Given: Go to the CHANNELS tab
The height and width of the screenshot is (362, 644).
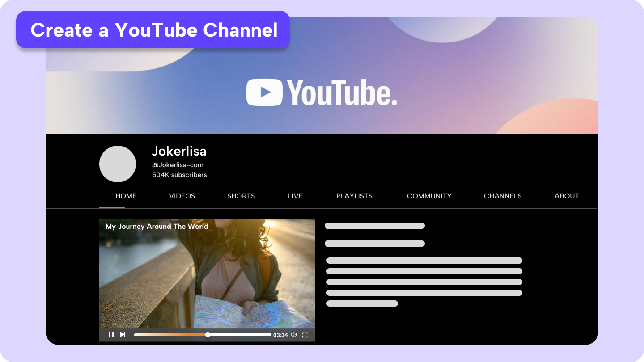Looking at the screenshot, I should [502, 196].
